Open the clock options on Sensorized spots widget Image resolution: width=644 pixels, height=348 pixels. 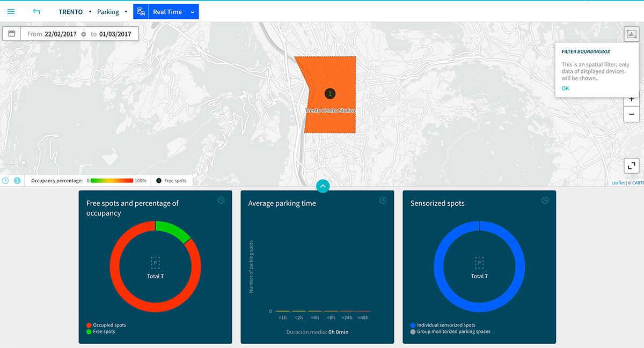tap(545, 200)
